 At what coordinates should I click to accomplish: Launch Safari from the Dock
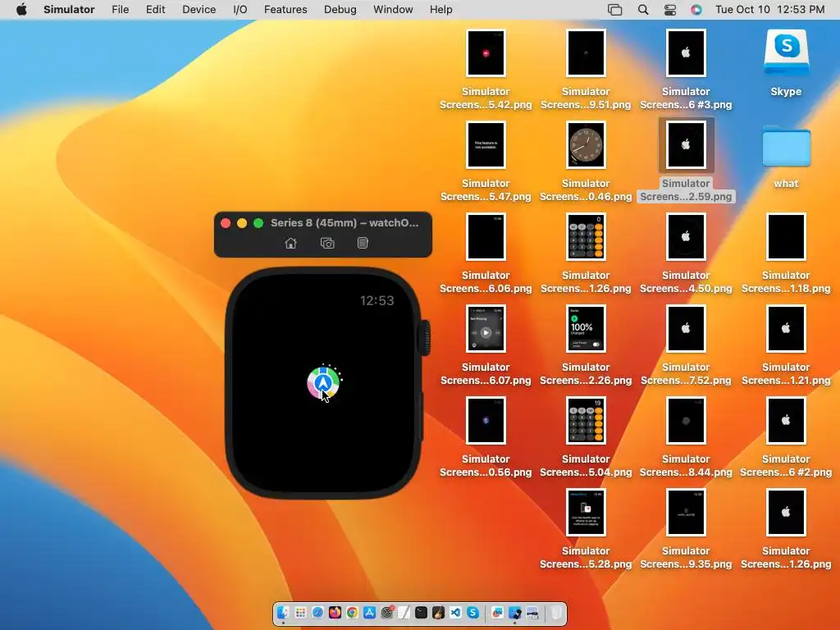pos(317,612)
